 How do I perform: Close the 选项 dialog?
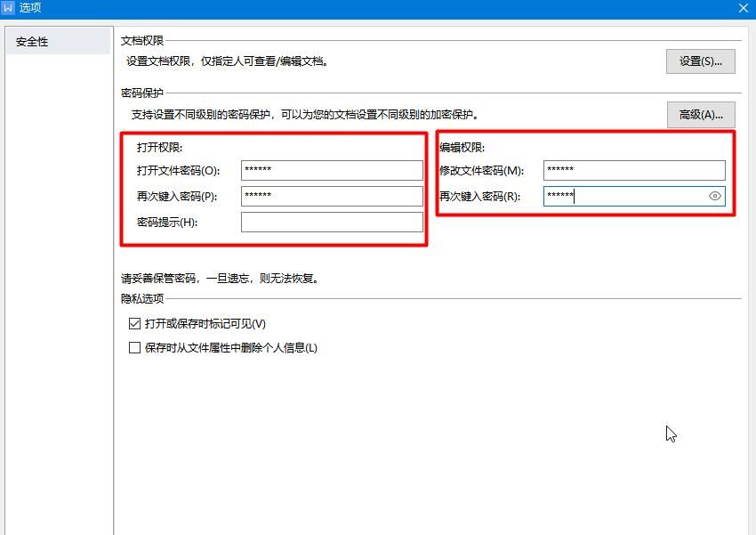[x=744, y=8]
